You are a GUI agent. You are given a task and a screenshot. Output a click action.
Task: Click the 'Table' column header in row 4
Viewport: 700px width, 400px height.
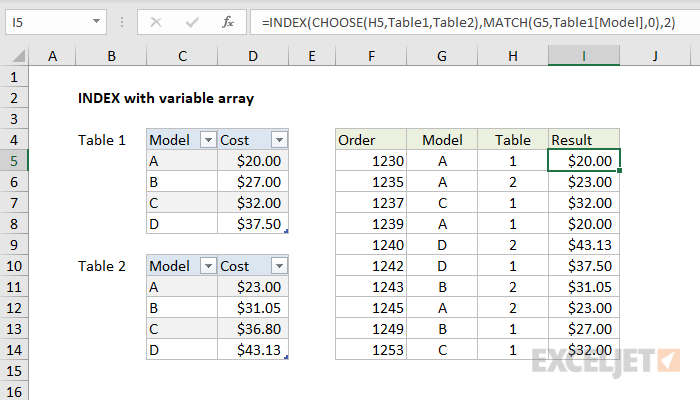pos(513,140)
